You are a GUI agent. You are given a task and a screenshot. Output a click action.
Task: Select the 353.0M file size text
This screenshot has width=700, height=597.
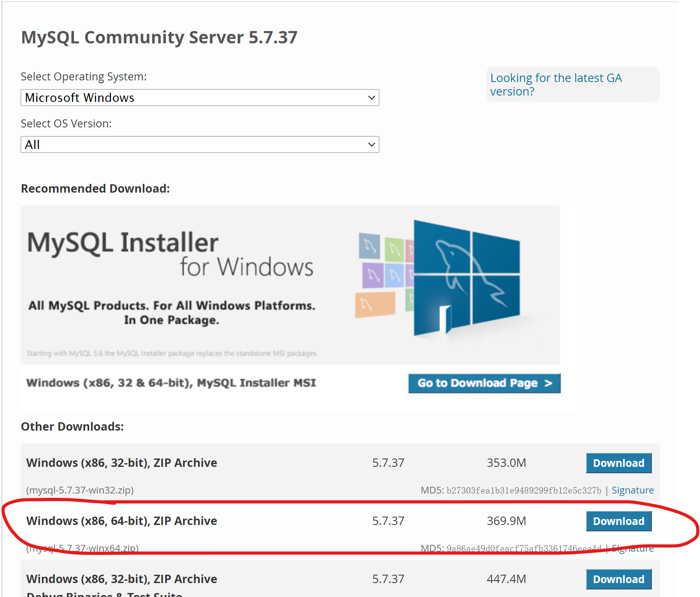[x=506, y=463]
